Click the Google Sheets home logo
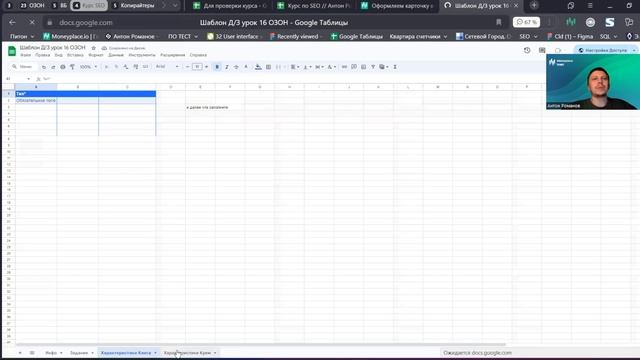The image size is (640, 360). [x=12, y=51]
